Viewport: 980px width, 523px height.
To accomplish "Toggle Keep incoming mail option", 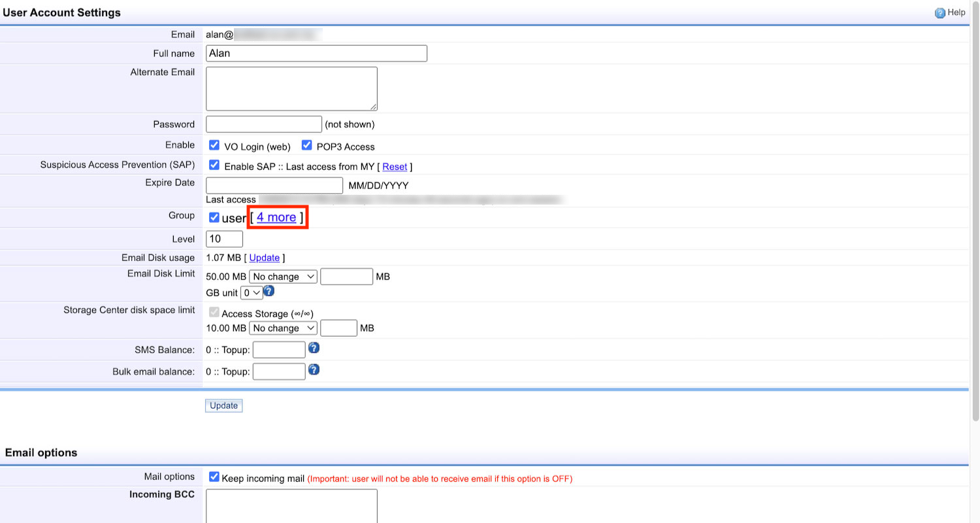I will pyautogui.click(x=214, y=477).
